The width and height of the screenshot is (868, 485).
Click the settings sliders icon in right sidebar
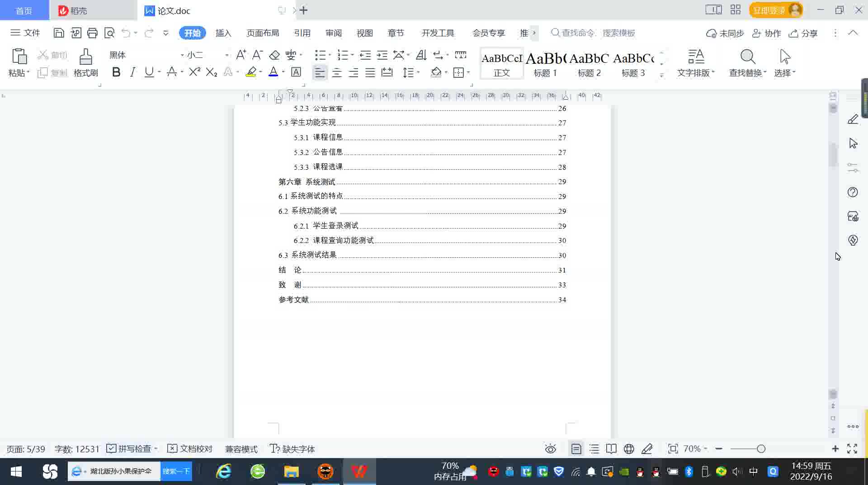click(853, 168)
